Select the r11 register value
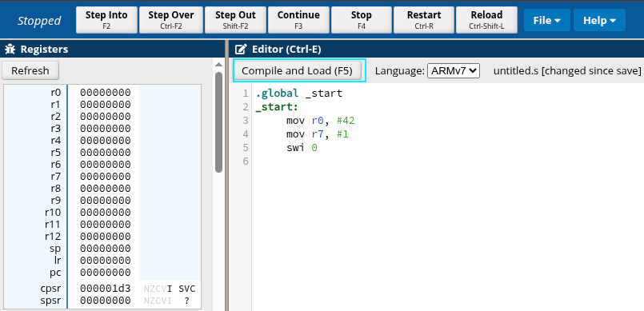 pos(105,225)
